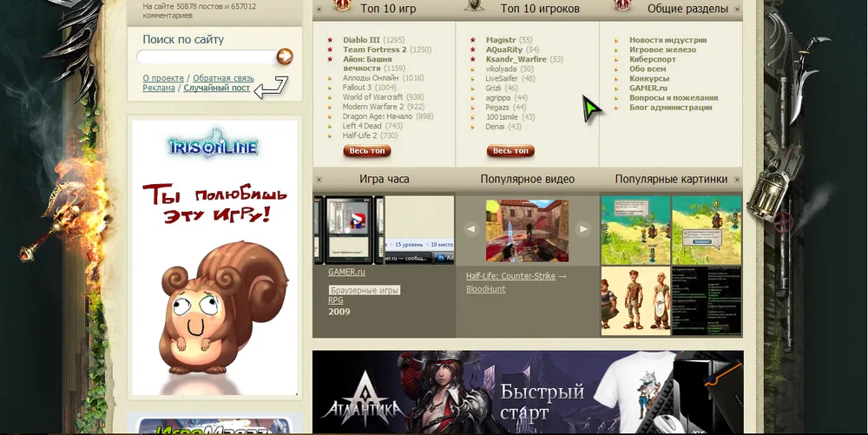The width and height of the screenshot is (868, 435).
Task: Click Популярное видео heading
Action: tap(528, 179)
